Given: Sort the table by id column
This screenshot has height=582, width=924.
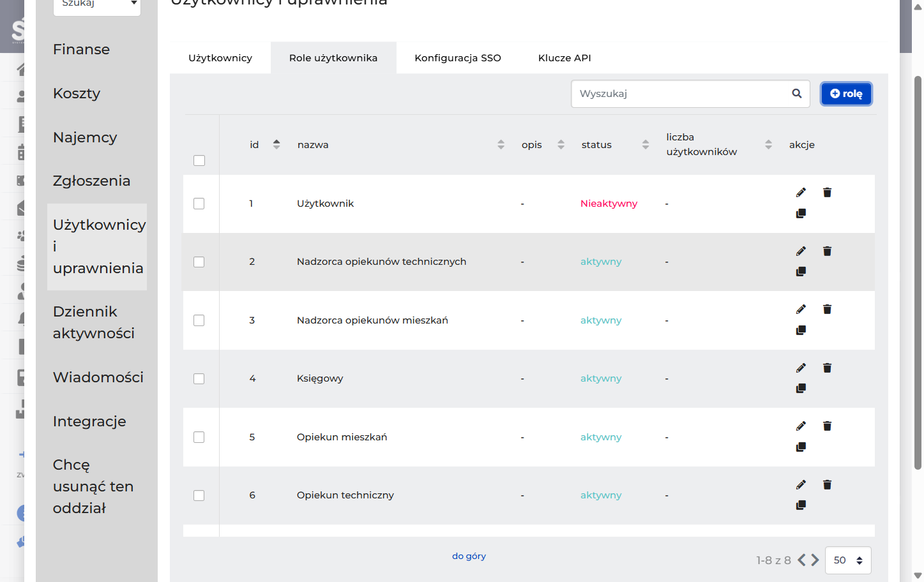Looking at the screenshot, I should (x=276, y=145).
